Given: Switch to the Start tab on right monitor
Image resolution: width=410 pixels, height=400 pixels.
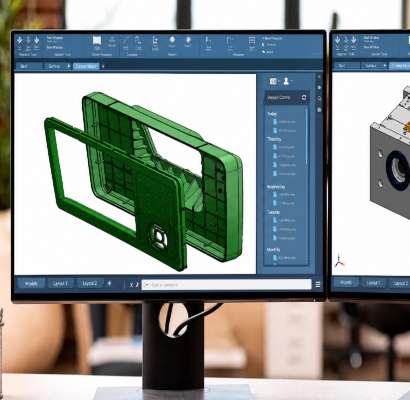Looking at the screenshot, I should coord(346,66).
